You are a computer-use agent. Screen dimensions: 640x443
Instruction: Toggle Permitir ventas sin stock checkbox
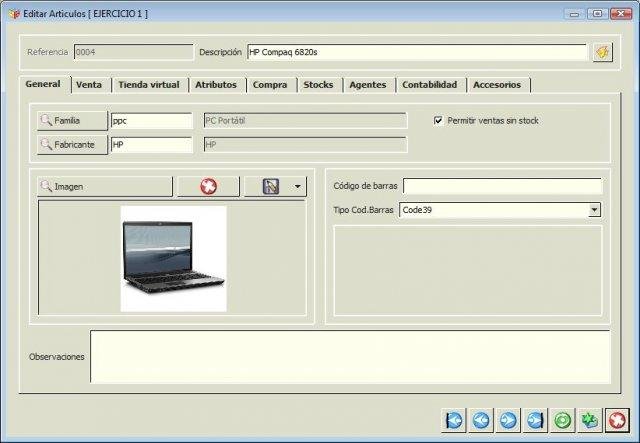(438, 120)
